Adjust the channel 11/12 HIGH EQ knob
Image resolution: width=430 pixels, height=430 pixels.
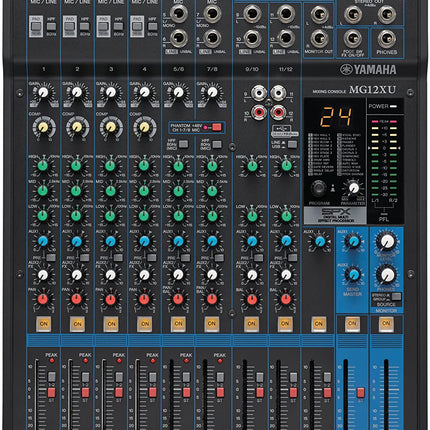click(x=286, y=165)
